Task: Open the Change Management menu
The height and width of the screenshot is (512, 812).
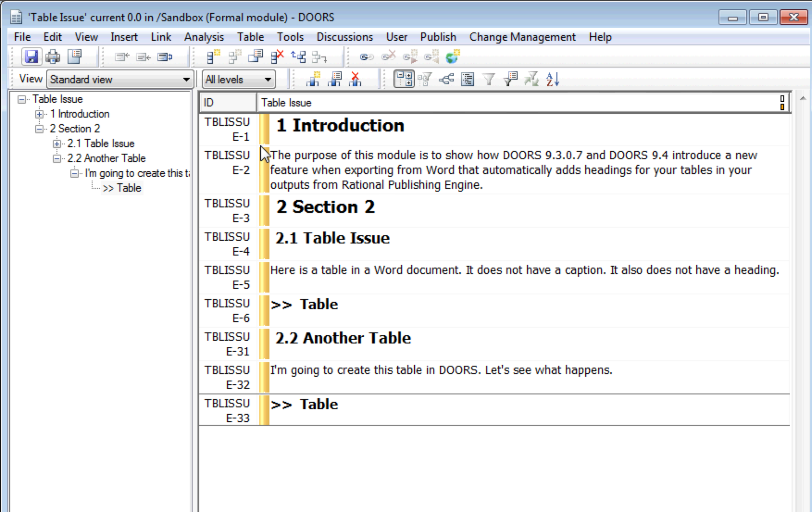Action: point(522,37)
